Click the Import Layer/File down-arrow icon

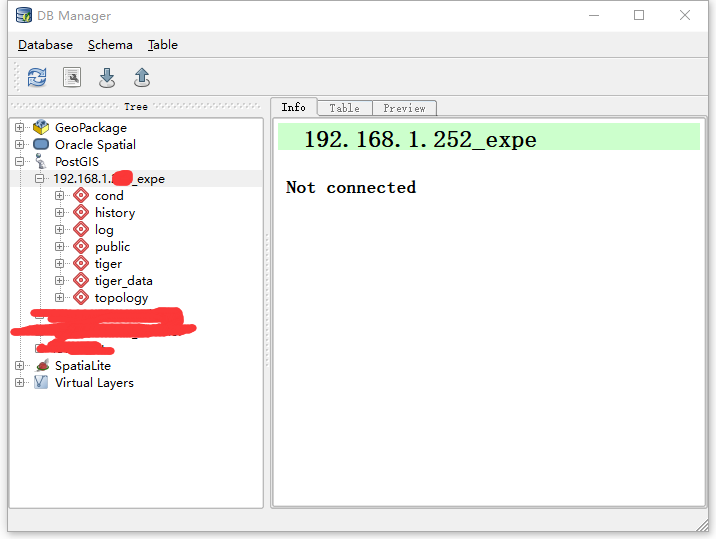[107, 78]
